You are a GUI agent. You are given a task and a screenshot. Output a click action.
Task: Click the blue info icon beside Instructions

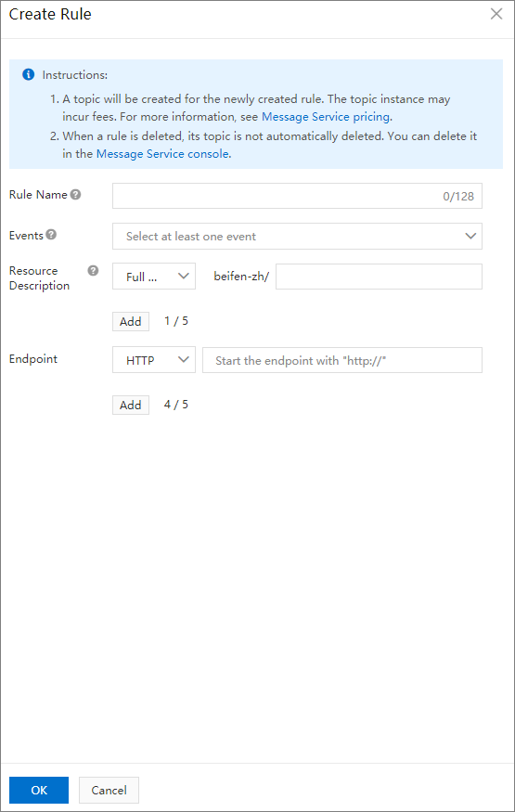(x=29, y=74)
